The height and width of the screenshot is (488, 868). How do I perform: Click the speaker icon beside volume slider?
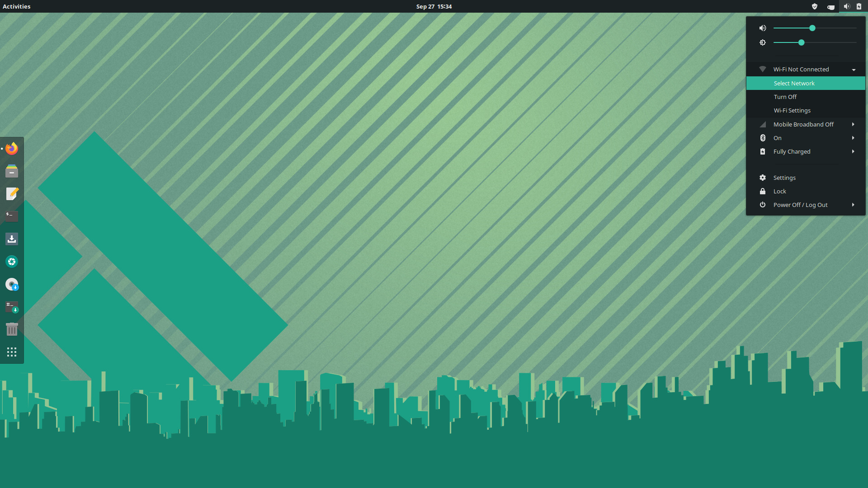click(x=763, y=28)
